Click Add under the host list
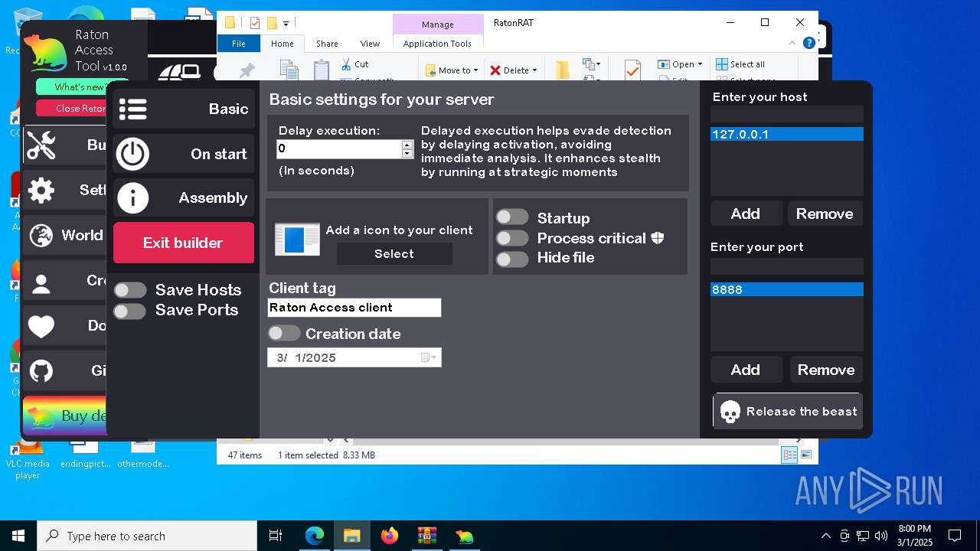 click(x=746, y=214)
